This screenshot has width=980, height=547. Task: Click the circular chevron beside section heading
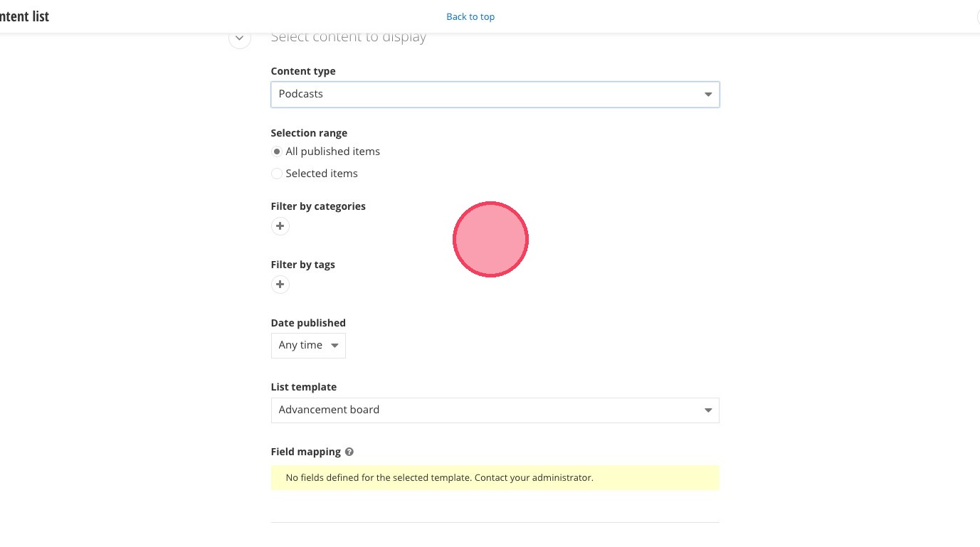pyautogui.click(x=240, y=38)
